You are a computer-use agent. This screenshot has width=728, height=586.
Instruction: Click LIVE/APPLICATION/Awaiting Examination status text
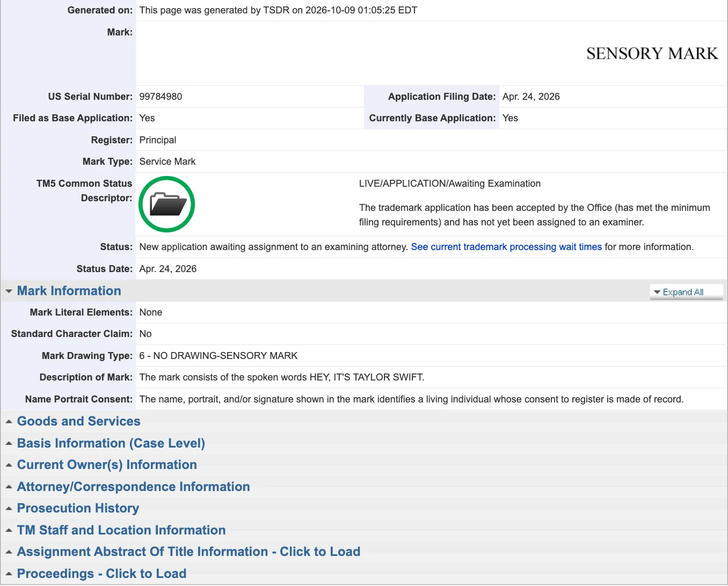pyautogui.click(x=450, y=184)
